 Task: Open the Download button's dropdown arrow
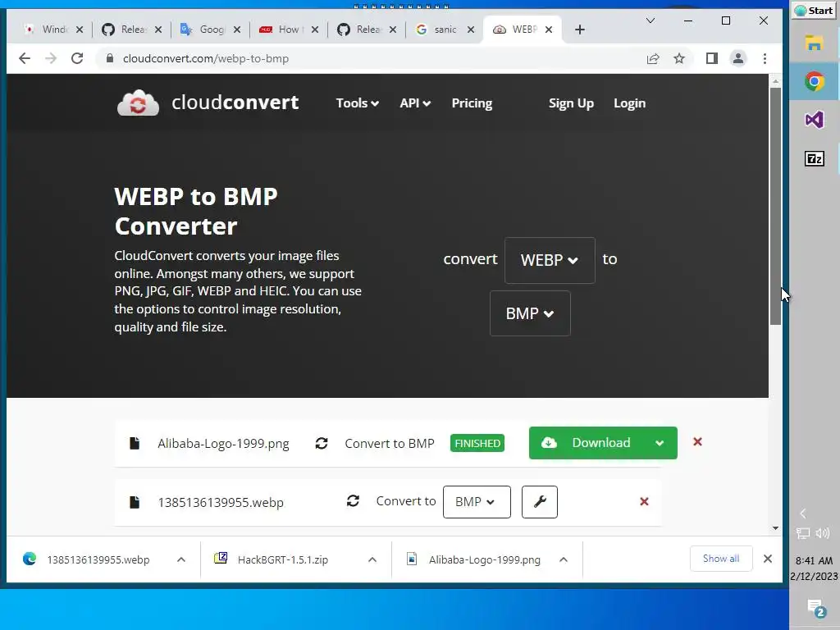pyautogui.click(x=660, y=443)
